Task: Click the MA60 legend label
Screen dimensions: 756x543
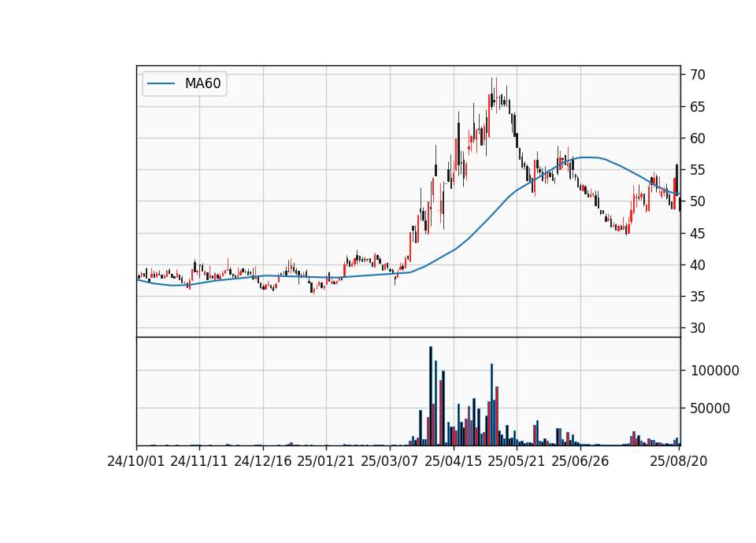Action: tap(202, 83)
